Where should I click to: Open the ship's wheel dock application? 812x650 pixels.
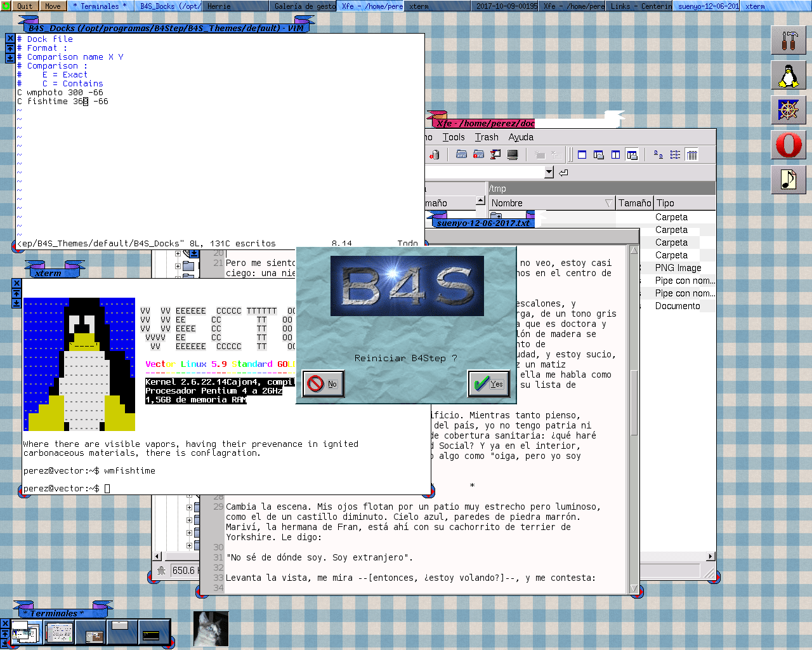point(788,110)
